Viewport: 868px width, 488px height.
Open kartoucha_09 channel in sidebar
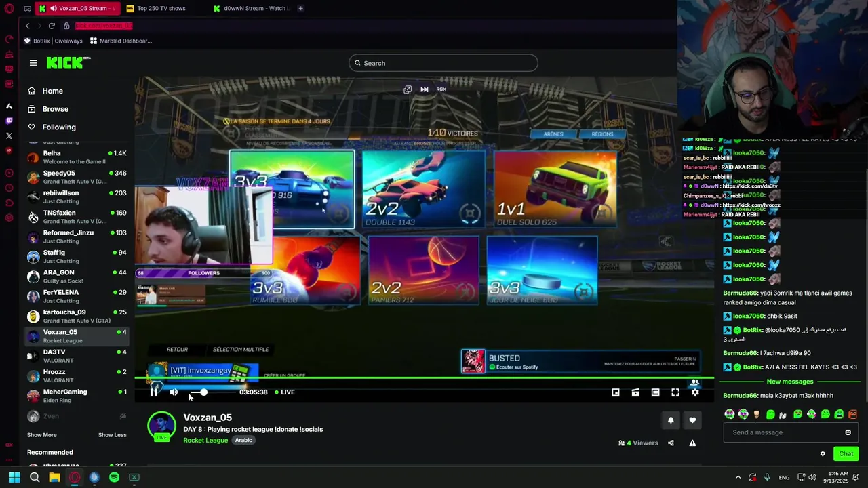tap(77, 317)
